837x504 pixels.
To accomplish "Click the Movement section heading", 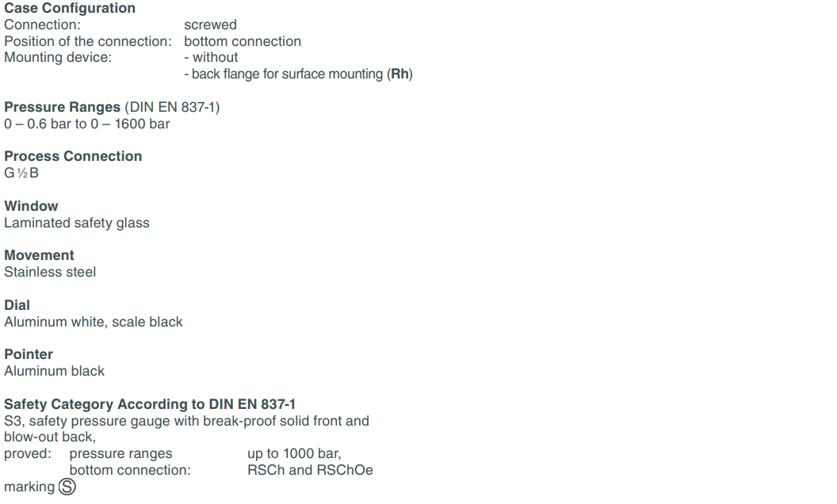I will [x=39, y=254].
